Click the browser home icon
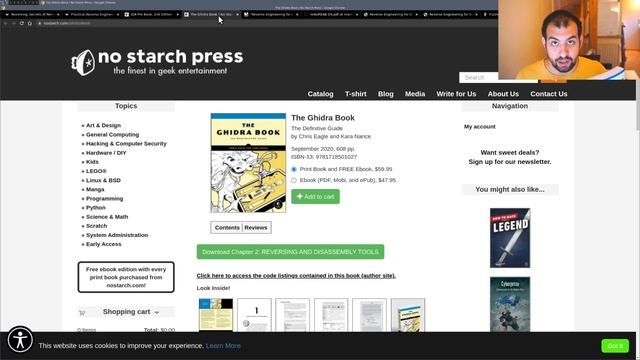The height and width of the screenshot is (360, 640). point(30,23)
